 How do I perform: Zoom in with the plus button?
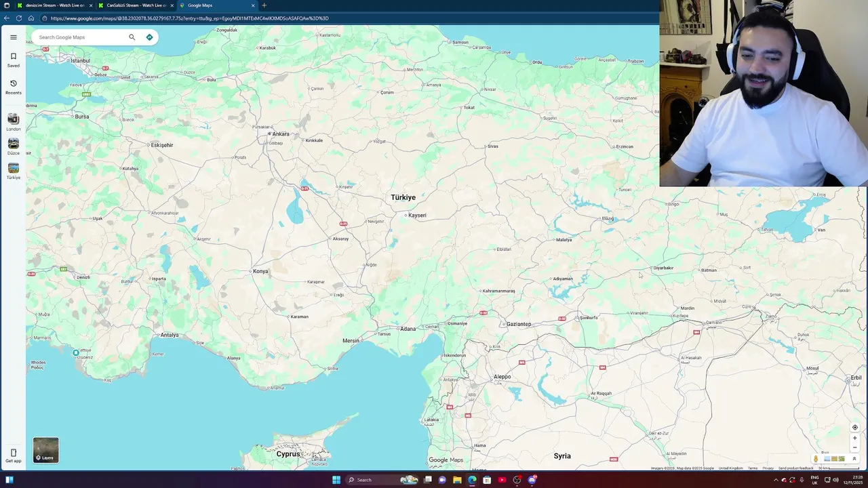[854, 438]
